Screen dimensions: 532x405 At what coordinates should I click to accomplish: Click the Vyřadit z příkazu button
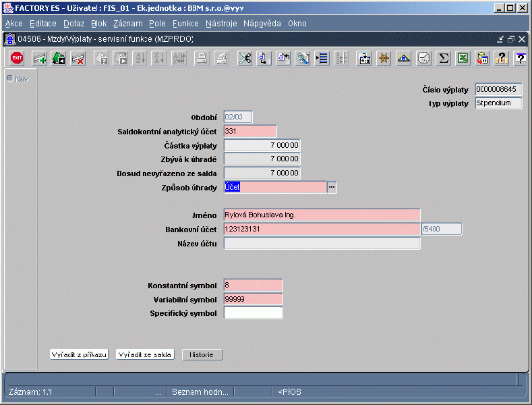coord(79,355)
